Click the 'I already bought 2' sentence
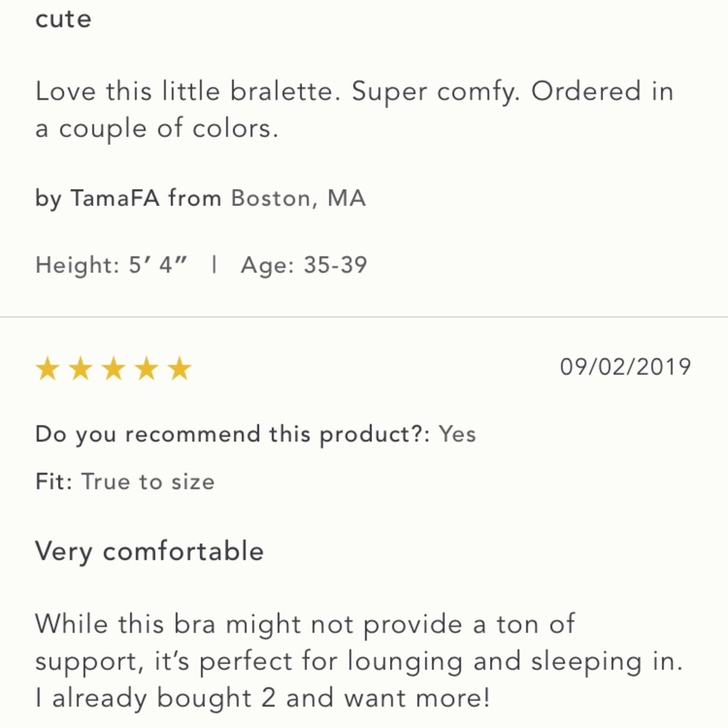 pos(262,699)
